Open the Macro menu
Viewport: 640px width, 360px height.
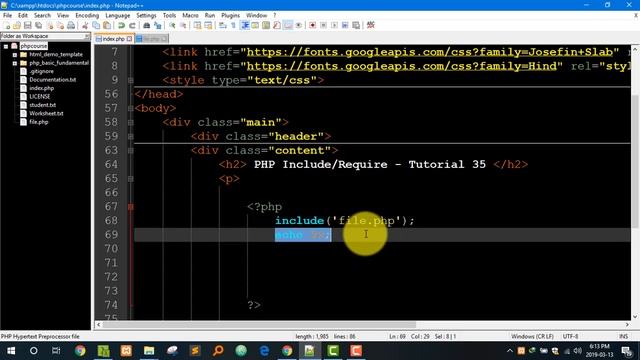[190, 15]
